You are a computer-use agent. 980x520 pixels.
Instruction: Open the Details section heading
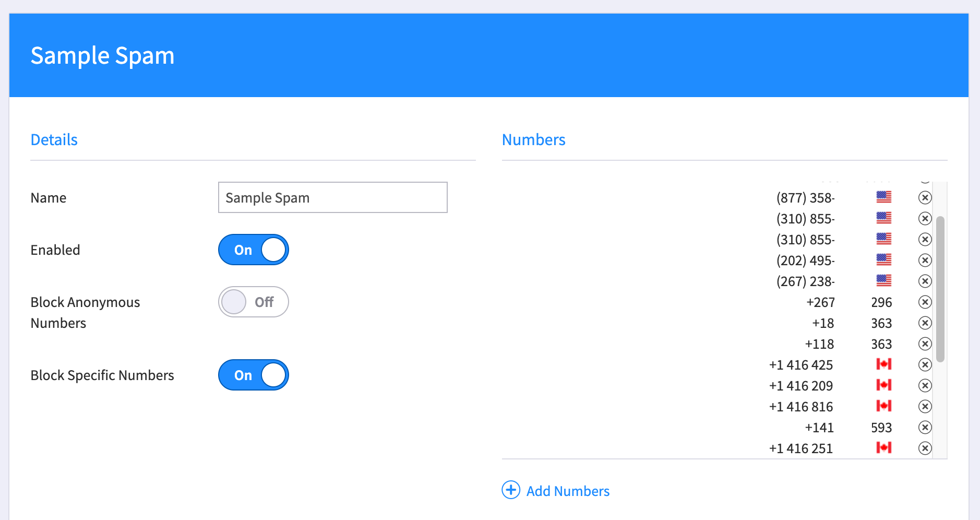(54, 139)
